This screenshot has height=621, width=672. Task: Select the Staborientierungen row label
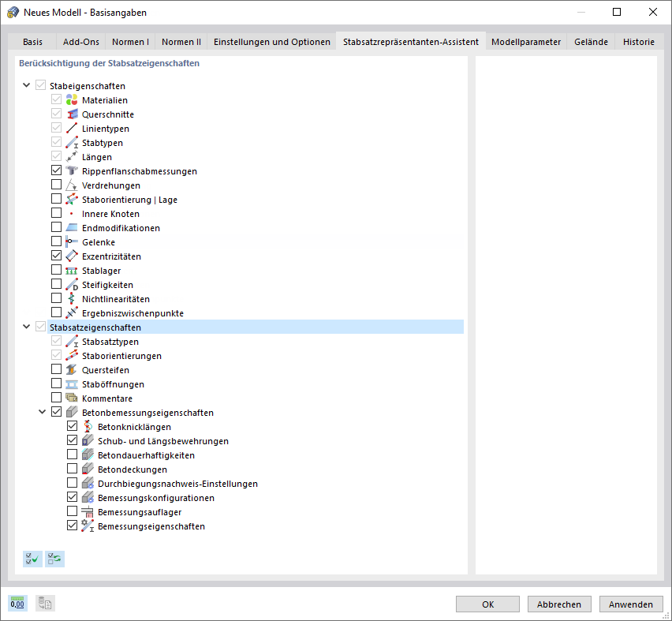[121, 356]
